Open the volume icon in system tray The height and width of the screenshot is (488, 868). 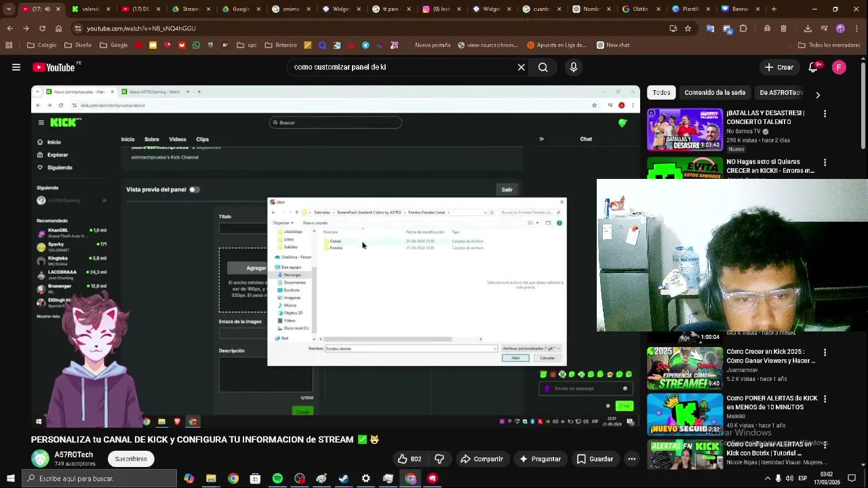coord(789,479)
